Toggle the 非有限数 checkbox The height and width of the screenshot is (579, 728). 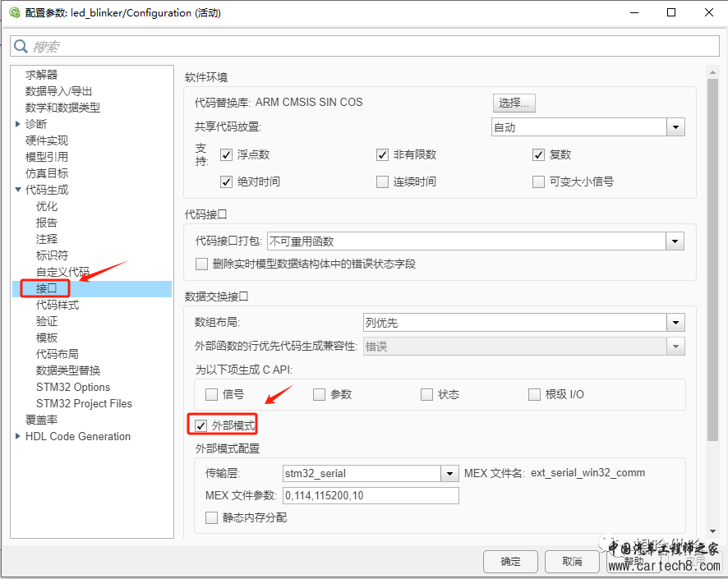[x=382, y=155]
